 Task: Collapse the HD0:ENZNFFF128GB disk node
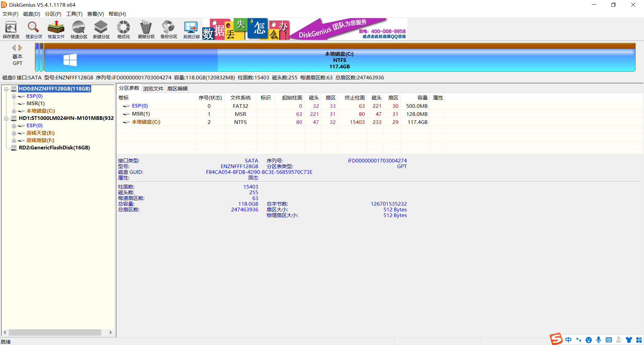click(x=6, y=89)
